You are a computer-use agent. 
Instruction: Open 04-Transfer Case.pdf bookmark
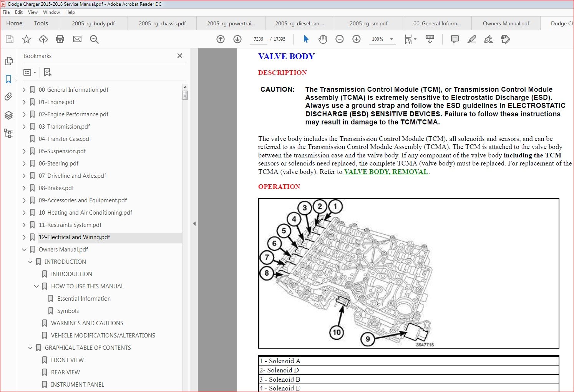(65, 139)
